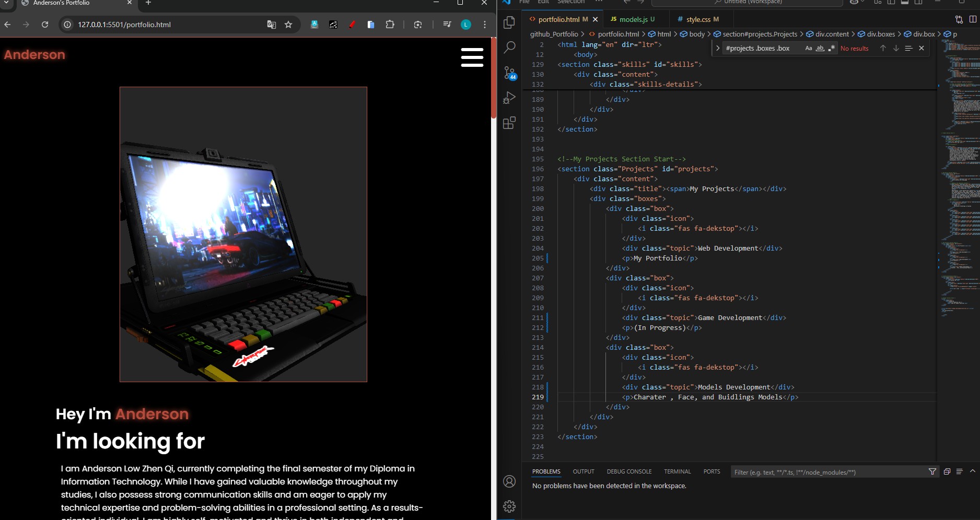Open the OUTPUT panel tab
Image resolution: width=980 pixels, height=520 pixels.
pos(584,471)
